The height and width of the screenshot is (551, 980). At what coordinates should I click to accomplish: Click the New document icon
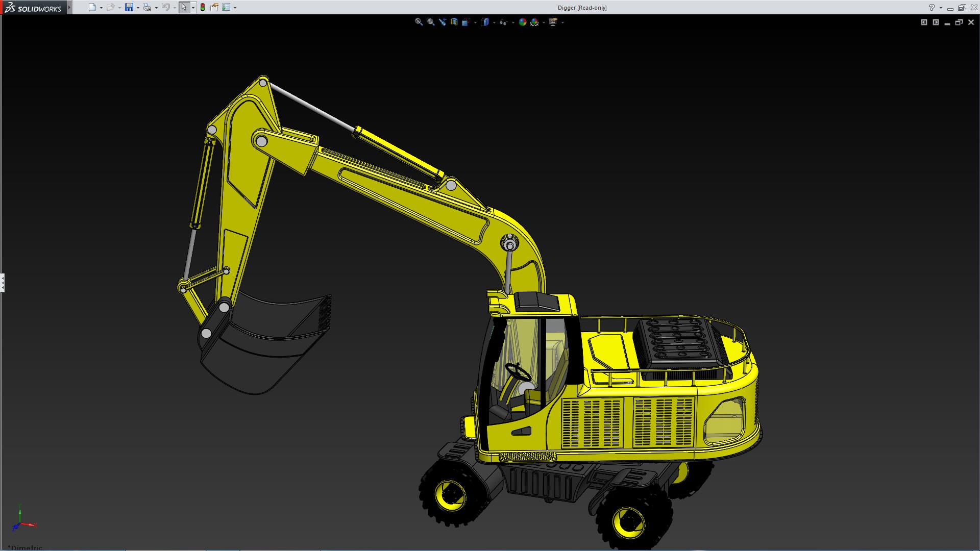[92, 7]
